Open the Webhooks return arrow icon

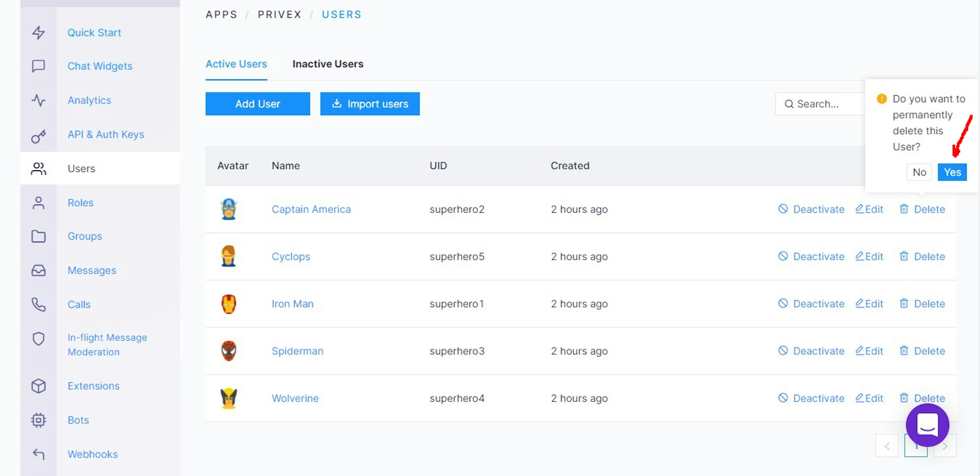pyautogui.click(x=39, y=454)
